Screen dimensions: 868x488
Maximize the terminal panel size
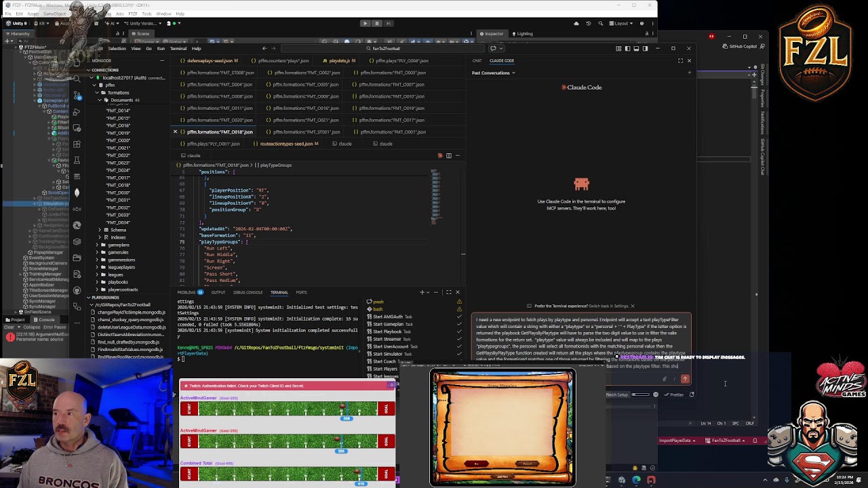coord(448,292)
